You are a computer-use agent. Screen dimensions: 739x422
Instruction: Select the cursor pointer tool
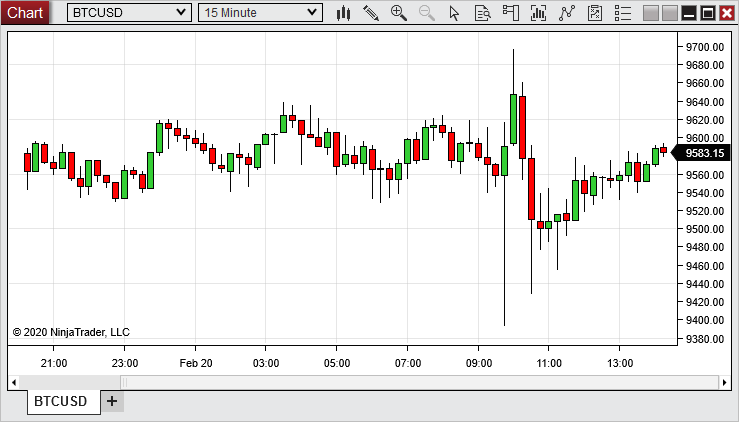pyautogui.click(x=455, y=13)
